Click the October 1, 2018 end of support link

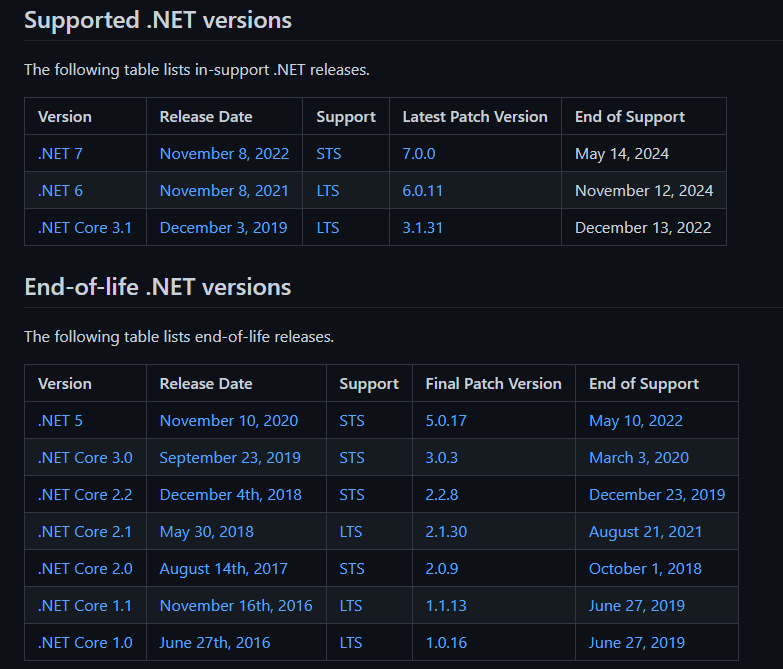[645, 569]
